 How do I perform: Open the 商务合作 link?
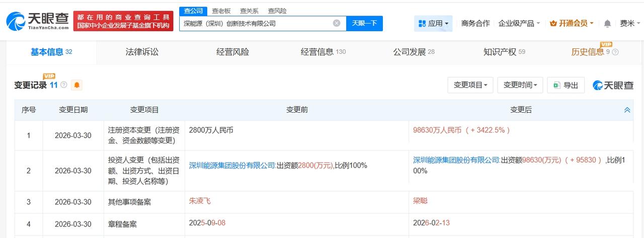(475, 23)
